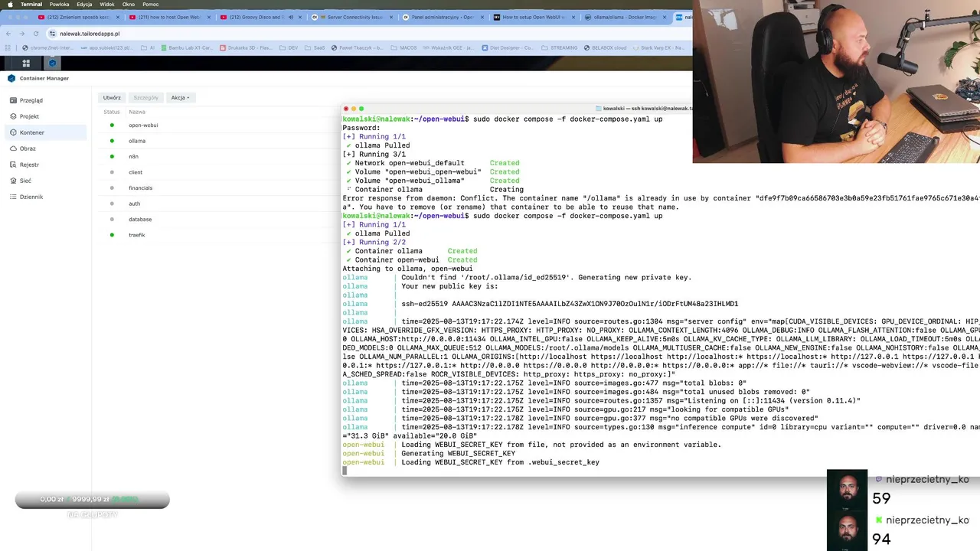Select the ollama container row

[220, 141]
